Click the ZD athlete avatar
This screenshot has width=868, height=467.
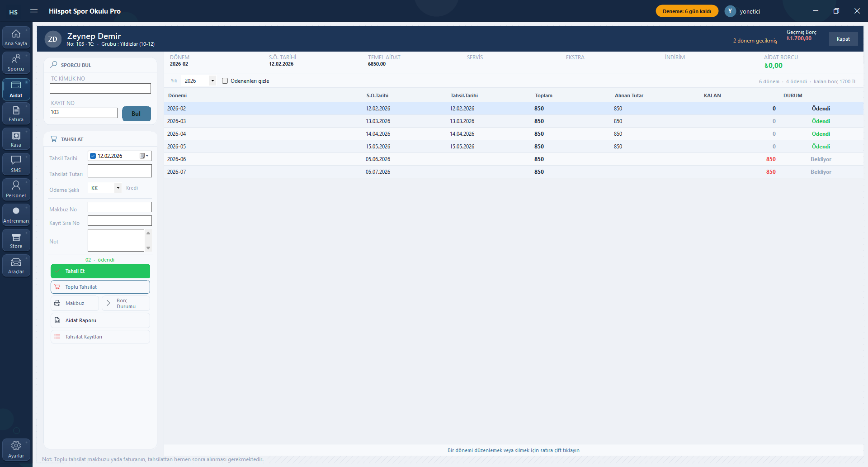click(x=53, y=39)
